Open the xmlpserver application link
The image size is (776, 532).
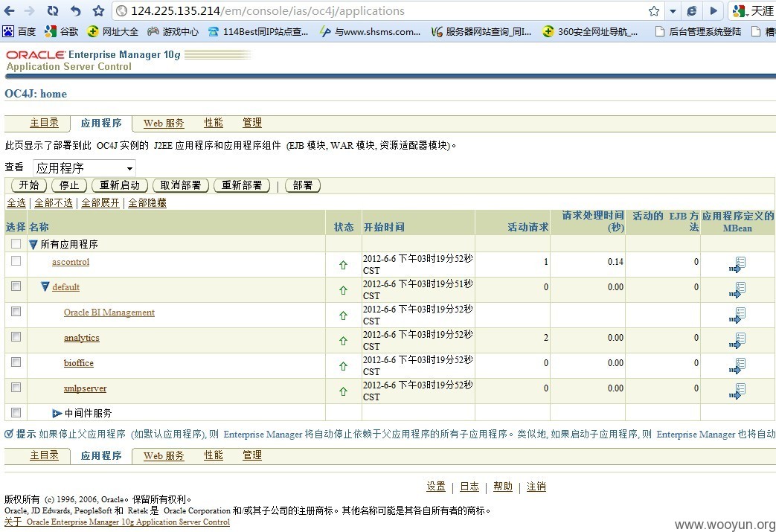[85, 388]
